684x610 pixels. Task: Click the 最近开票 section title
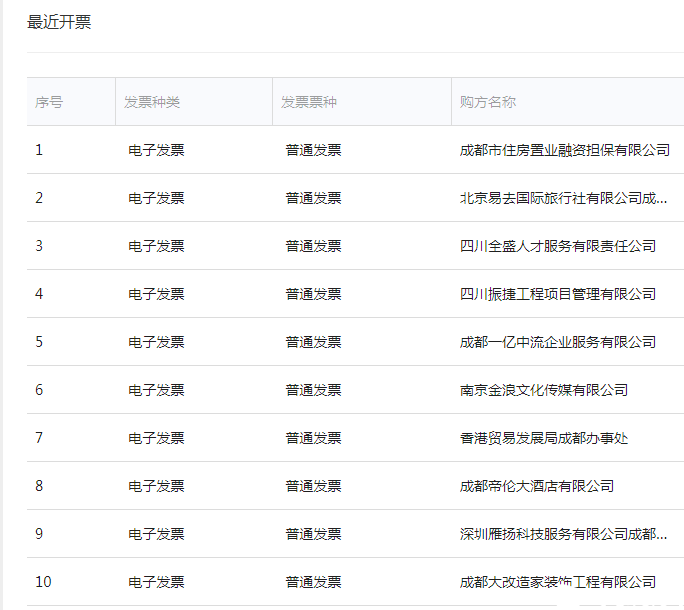click(x=59, y=22)
